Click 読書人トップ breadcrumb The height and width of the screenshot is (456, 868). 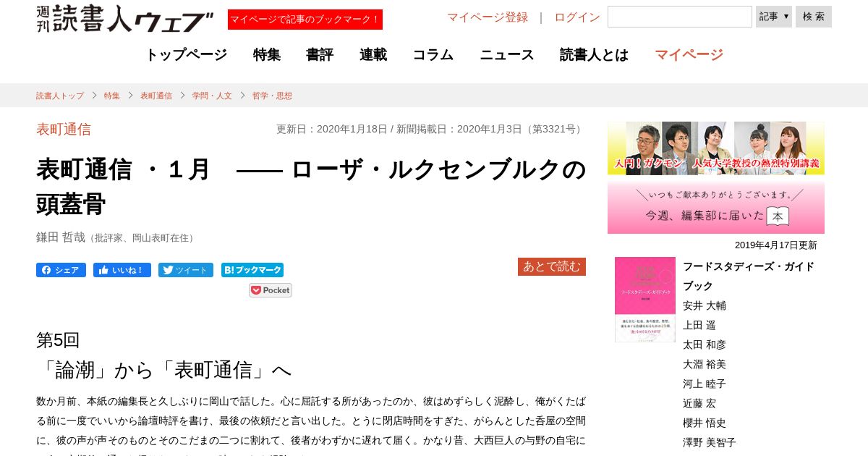pyautogui.click(x=60, y=96)
